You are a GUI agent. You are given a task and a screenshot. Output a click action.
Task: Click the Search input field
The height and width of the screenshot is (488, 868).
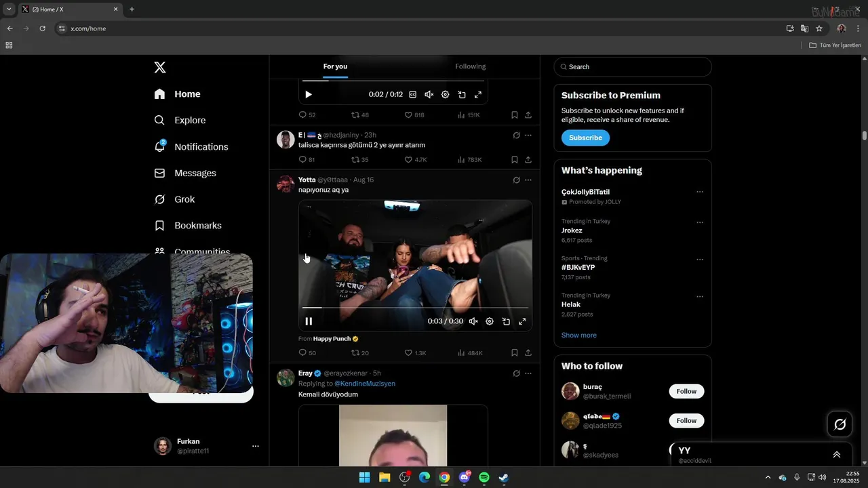tap(633, 67)
